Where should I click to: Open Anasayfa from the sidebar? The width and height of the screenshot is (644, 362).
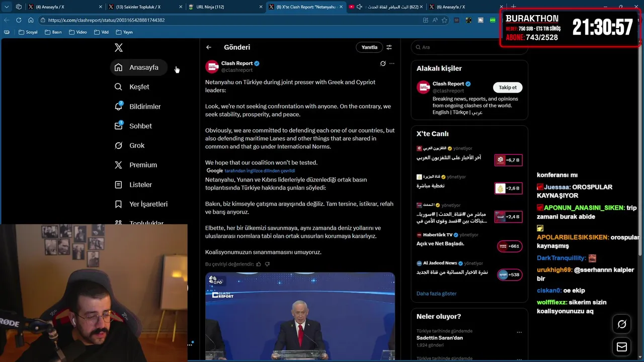(138, 67)
